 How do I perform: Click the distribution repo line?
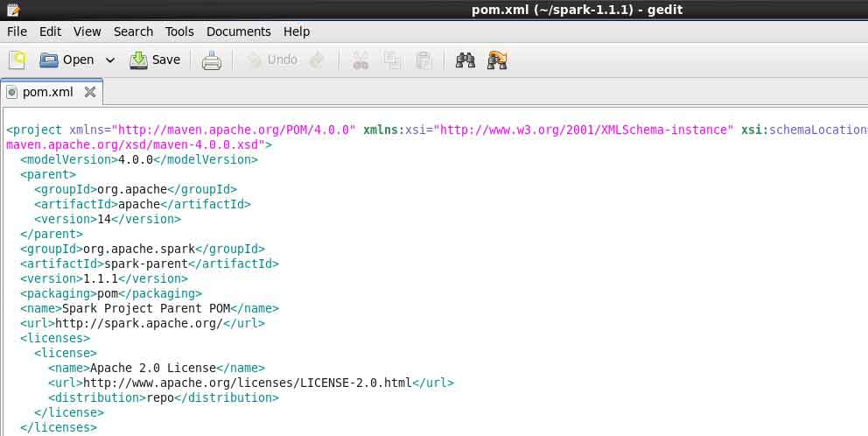[x=164, y=397]
